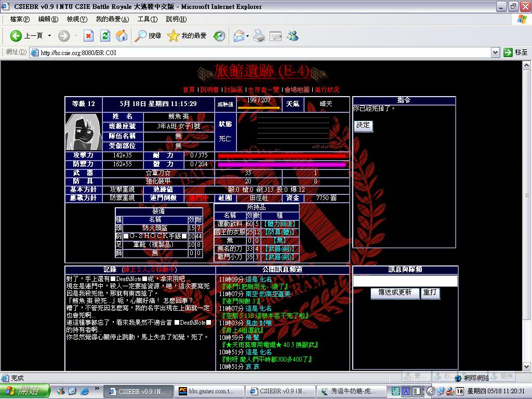This screenshot has width=532, height=399.
Task: Send message with 傳送或更新 button
Action: [395, 292]
